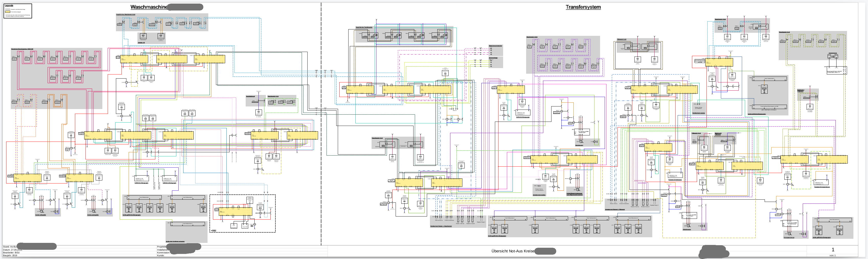Image resolution: width=868 pixels, height=259 pixels.
Task: Click the Waschmaschine heading
Action: [x=149, y=7]
